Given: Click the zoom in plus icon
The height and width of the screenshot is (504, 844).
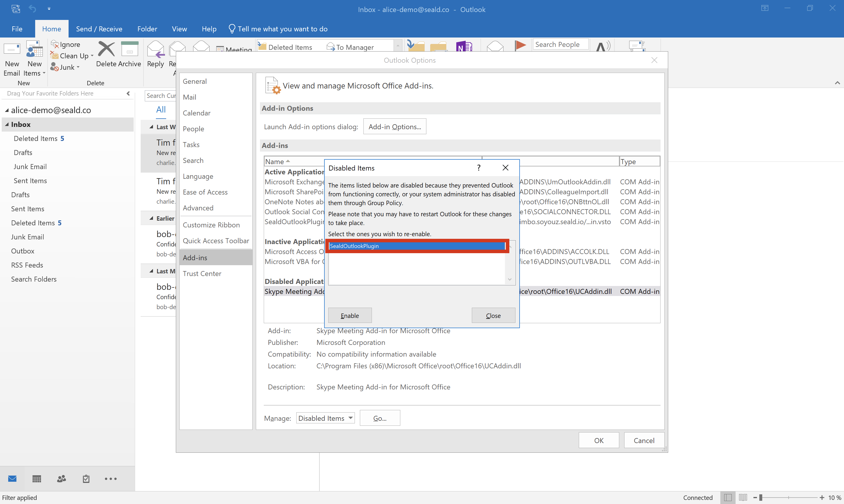Looking at the screenshot, I should 822,498.
